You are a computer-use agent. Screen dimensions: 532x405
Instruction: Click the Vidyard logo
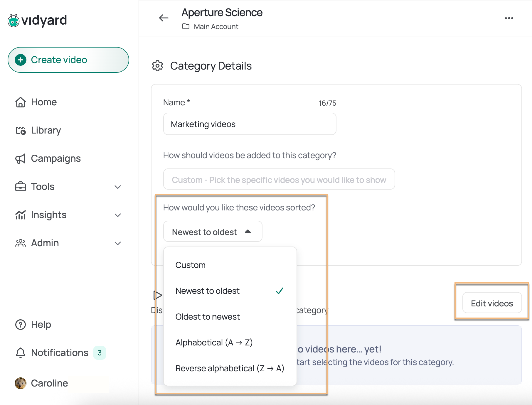pyautogui.click(x=37, y=21)
